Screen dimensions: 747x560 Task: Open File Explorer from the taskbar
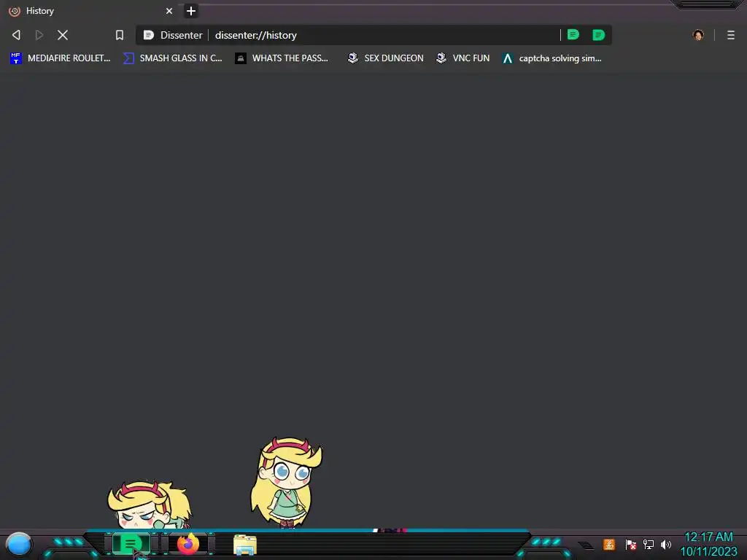pyautogui.click(x=245, y=545)
